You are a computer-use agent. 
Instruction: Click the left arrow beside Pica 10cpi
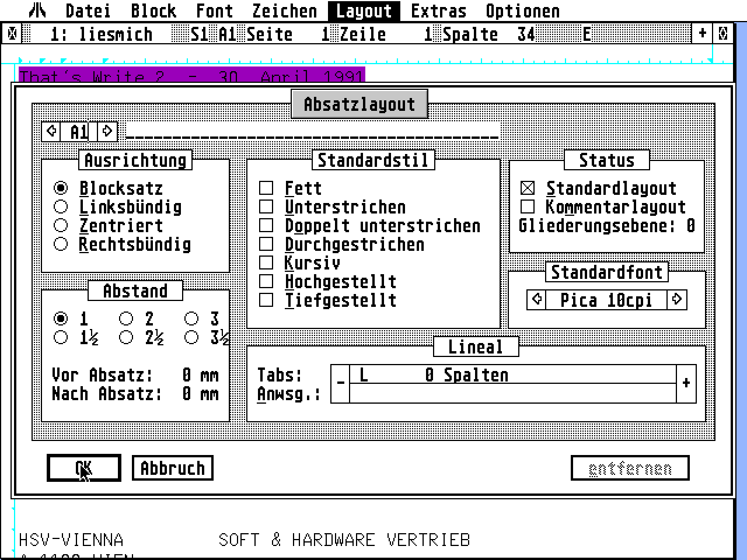(536, 300)
